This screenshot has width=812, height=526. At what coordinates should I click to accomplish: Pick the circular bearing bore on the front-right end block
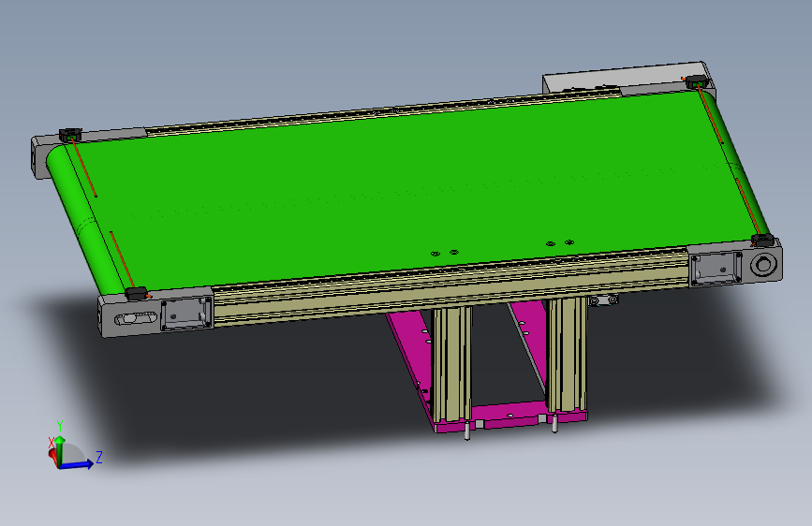point(764,264)
